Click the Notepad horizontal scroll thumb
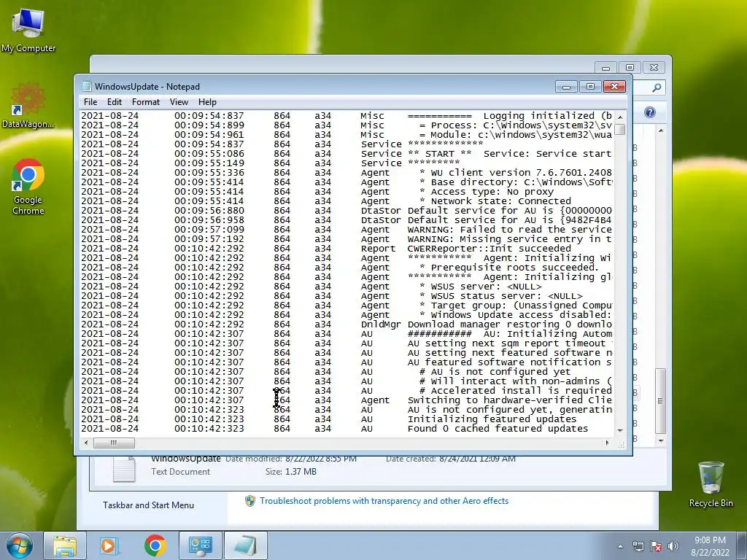 (113, 443)
